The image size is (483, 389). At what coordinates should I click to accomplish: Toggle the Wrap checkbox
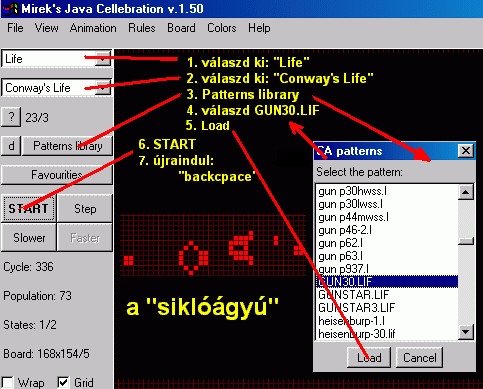pyautogui.click(x=7, y=382)
